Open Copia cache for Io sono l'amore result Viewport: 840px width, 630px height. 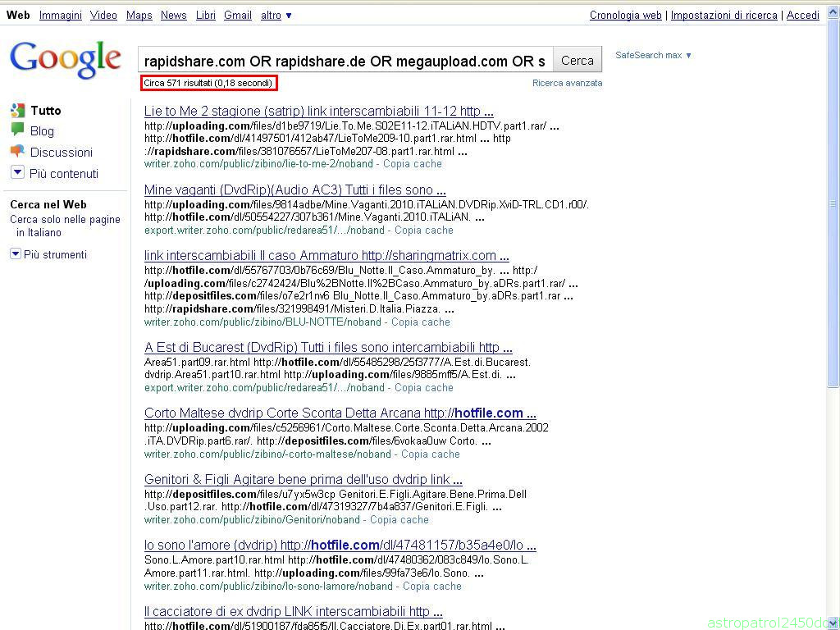tap(432, 586)
